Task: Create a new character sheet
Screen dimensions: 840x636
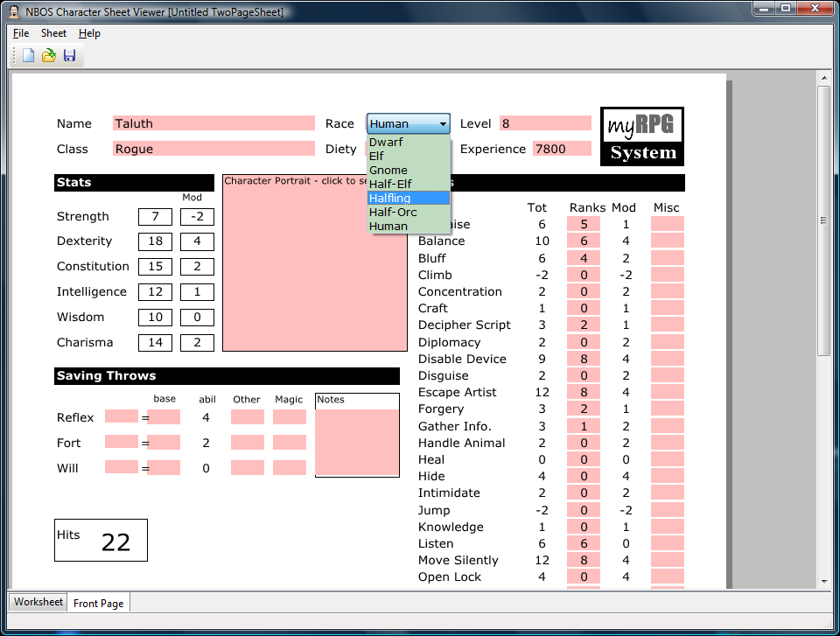Action: point(27,55)
